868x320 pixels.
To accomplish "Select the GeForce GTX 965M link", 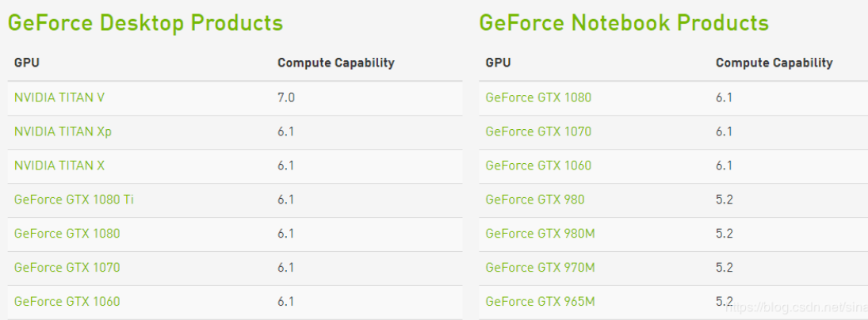I will (x=539, y=302).
